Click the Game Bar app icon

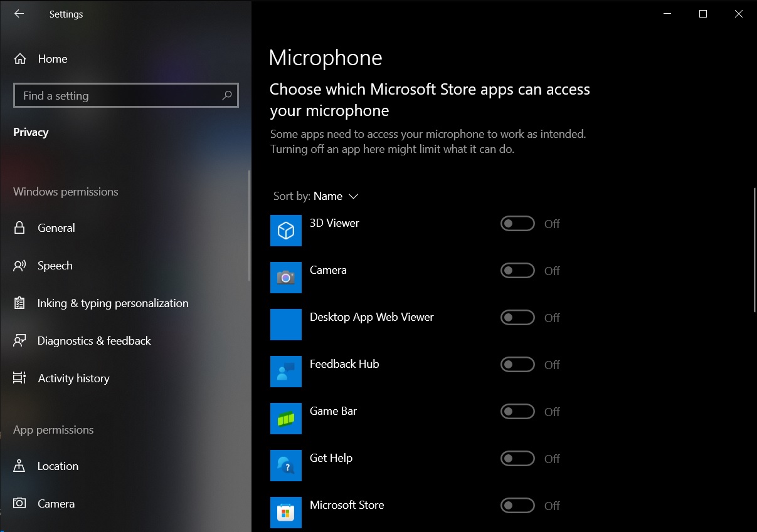pyautogui.click(x=285, y=419)
